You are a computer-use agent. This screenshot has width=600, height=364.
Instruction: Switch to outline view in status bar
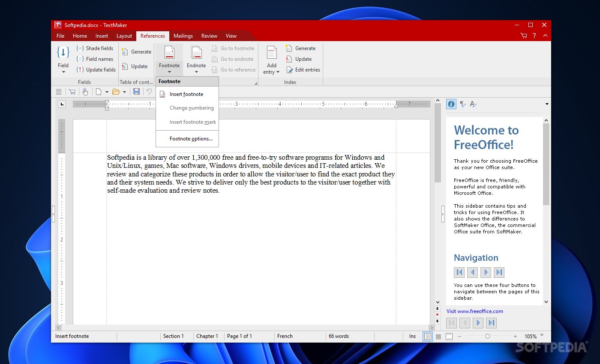point(438,337)
